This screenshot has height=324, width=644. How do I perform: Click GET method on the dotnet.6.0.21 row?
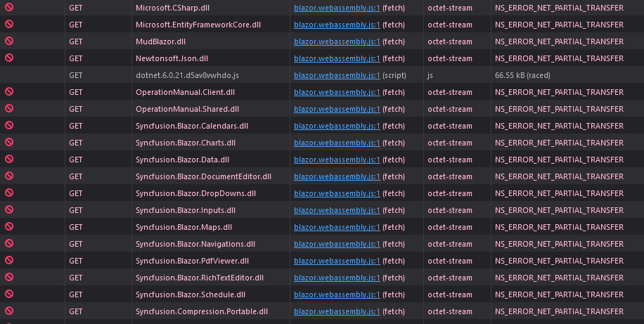pos(75,75)
